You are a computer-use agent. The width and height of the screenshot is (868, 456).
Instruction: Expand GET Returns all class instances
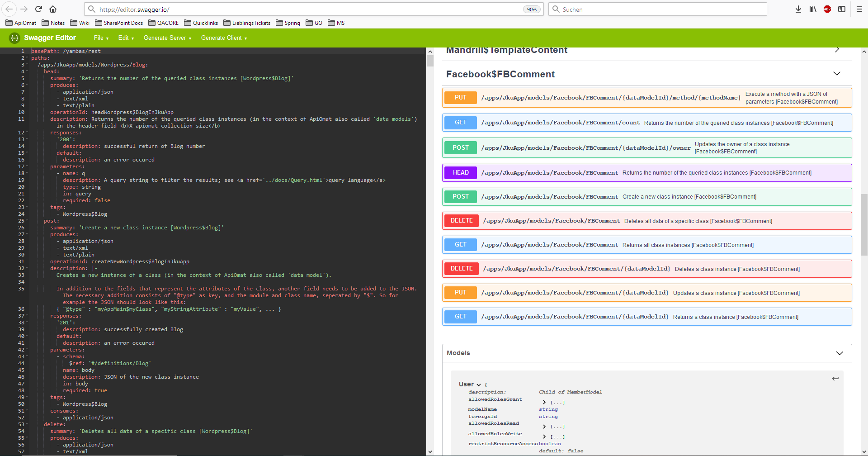click(x=647, y=245)
